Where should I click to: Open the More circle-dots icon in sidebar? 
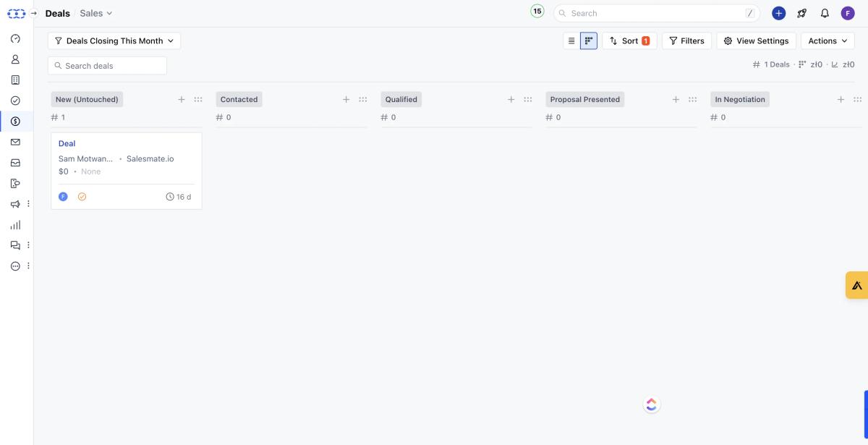coord(15,266)
